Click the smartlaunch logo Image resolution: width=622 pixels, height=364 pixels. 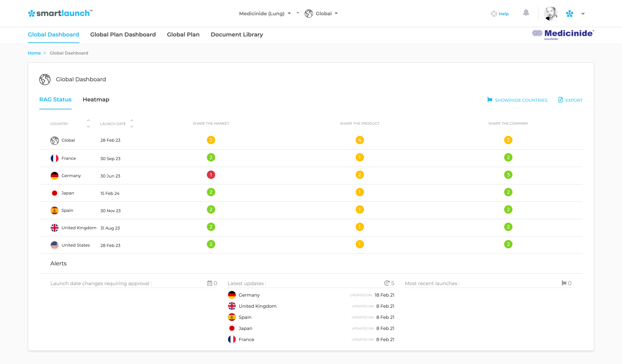[60, 13]
